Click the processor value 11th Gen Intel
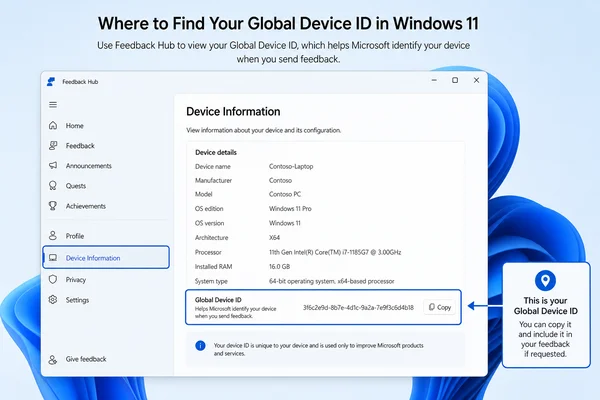This screenshot has height=400, width=600. coord(335,252)
